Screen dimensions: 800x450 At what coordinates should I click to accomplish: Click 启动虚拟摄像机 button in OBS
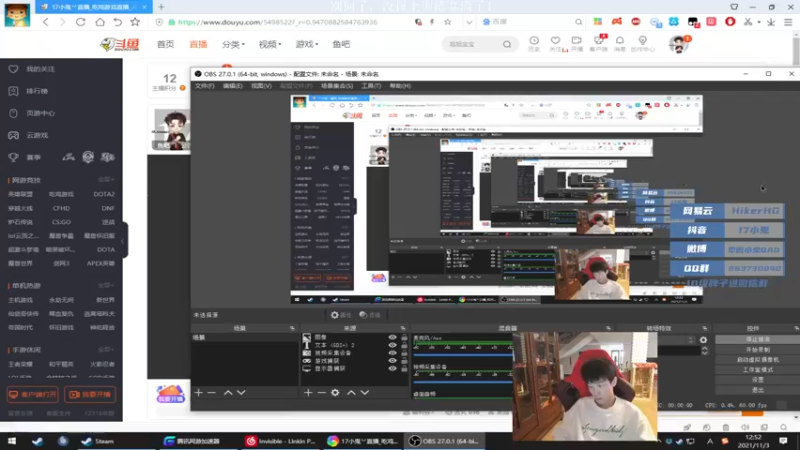coord(757,360)
